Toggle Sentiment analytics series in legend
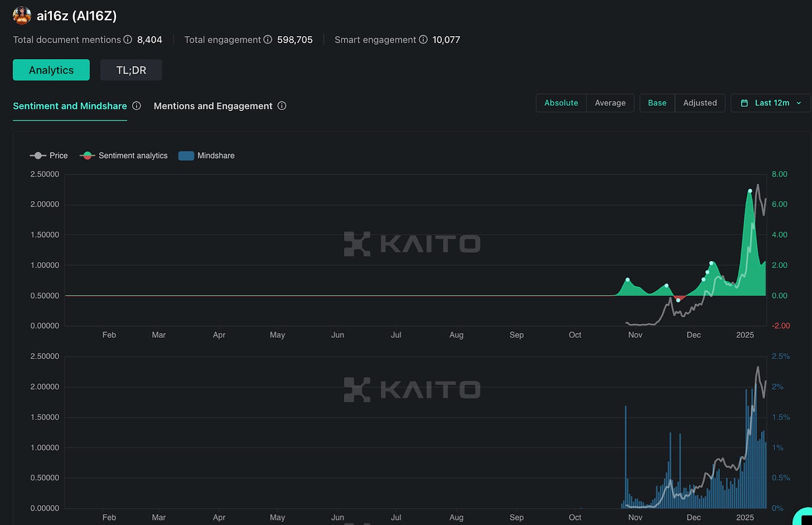 coord(124,156)
